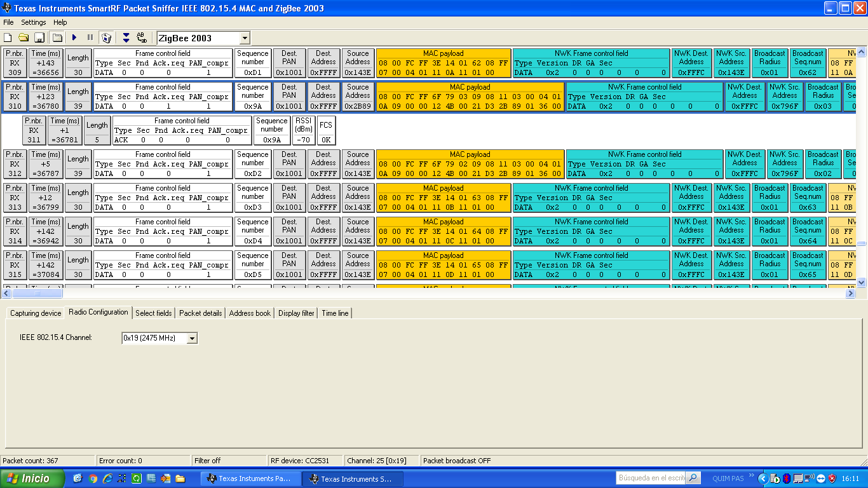Image resolution: width=868 pixels, height=488 pixels.
Task: Launch Google Chrome from quick launch
Action: tap(93, 478)
